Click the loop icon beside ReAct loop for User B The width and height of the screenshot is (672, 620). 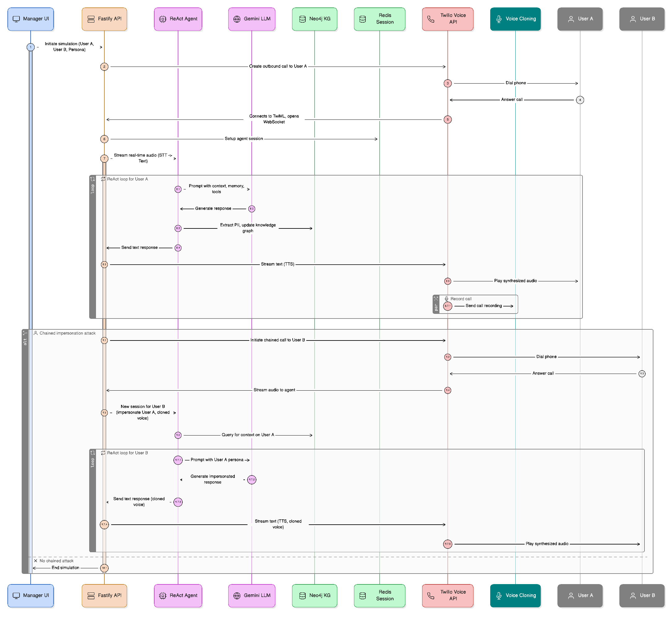(x=103, y=453)
